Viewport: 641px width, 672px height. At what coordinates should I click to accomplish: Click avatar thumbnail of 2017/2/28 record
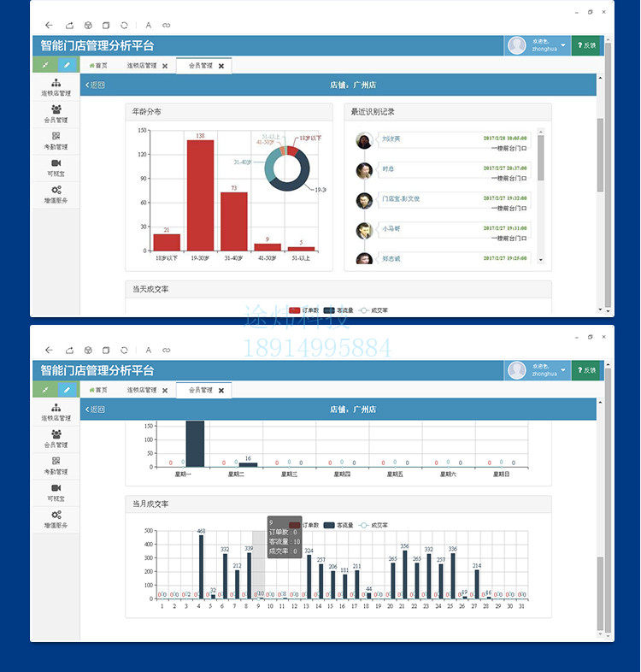[x=364, y=140]
